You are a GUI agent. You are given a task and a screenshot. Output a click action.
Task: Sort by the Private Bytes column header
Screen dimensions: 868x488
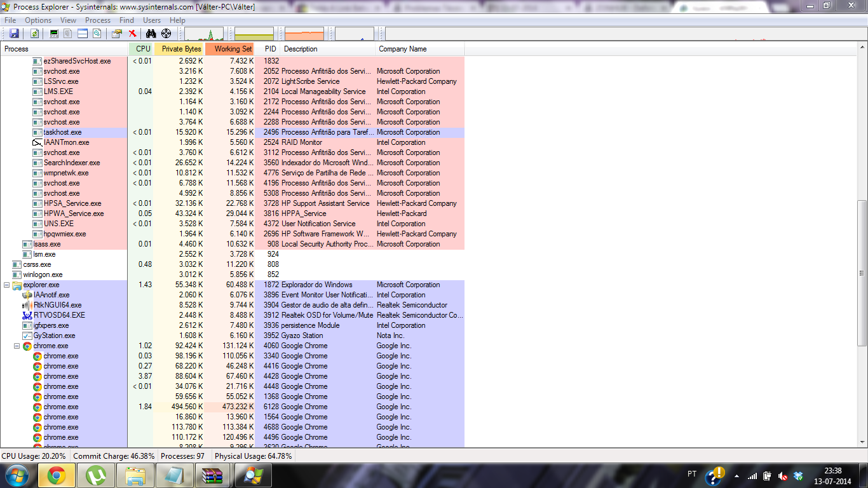coord(180,49)
